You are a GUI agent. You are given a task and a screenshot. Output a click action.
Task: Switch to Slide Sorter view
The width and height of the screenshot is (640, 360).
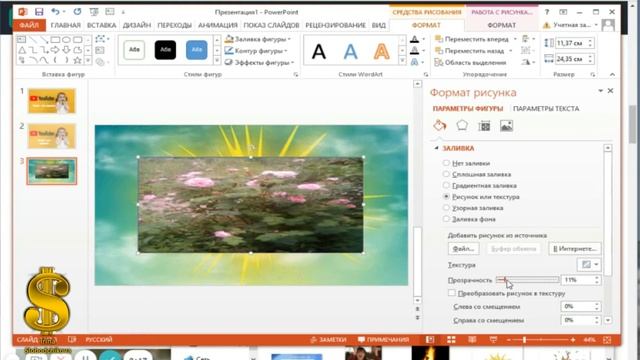click(x=451, y=340)
